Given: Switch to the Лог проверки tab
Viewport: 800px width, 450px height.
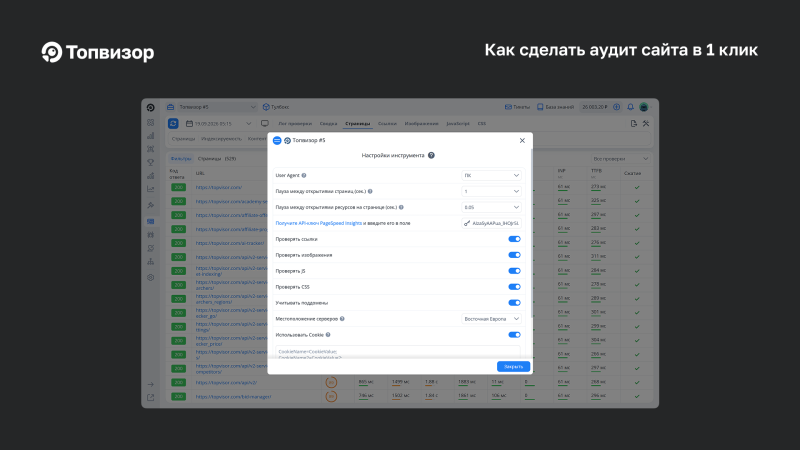Looking at the screenshot, I should [x=295, y=123].
